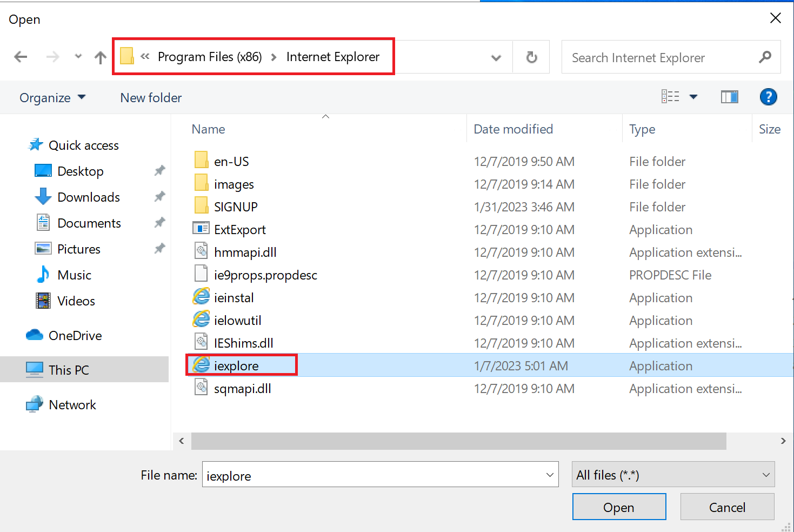Click the 1/31/2023 3:46 AM date cell
The width and height of the screenshot is (794, 532).
(524, 207)
